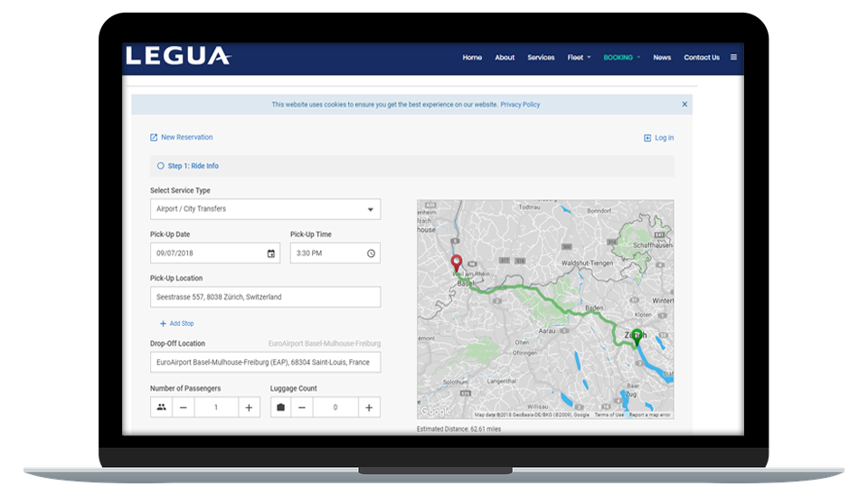
Task: Open the hamburger menu icon
Action: pos(733,57)
